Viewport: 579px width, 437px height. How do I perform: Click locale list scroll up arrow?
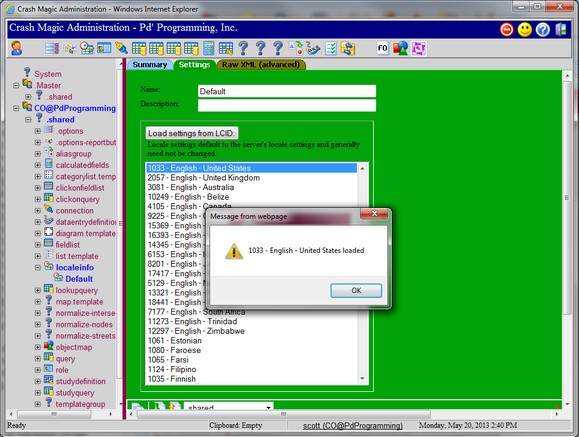362,168
